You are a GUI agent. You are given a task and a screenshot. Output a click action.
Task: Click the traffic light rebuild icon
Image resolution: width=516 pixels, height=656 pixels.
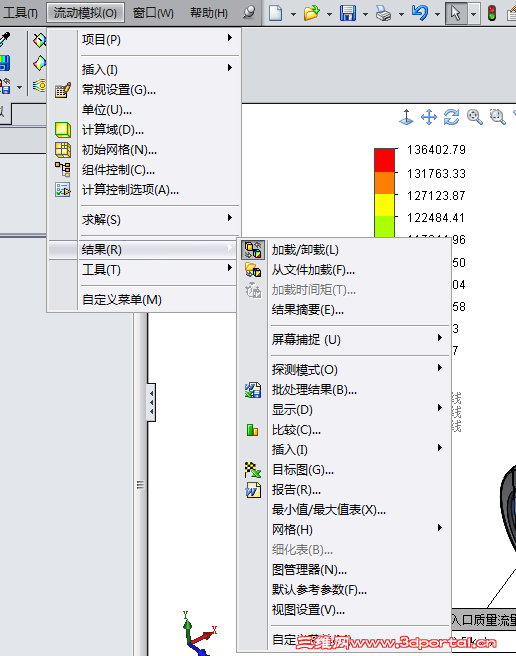pos(492,13)
